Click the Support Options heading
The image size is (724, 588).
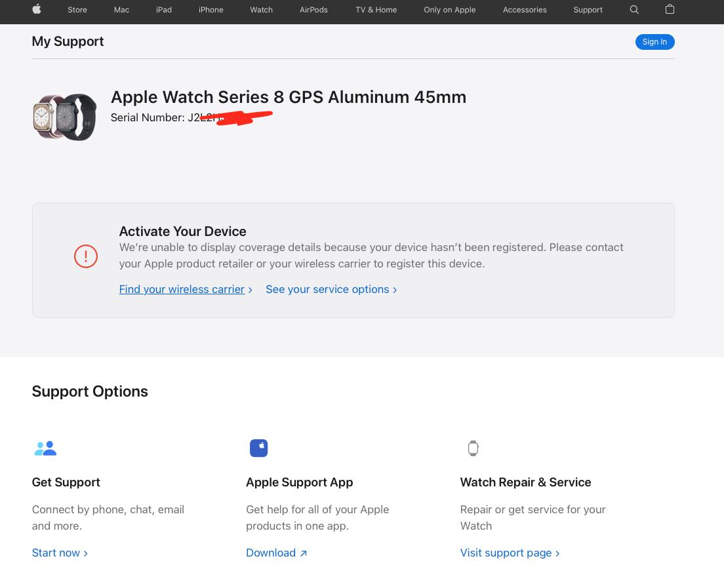coord(90,391)
